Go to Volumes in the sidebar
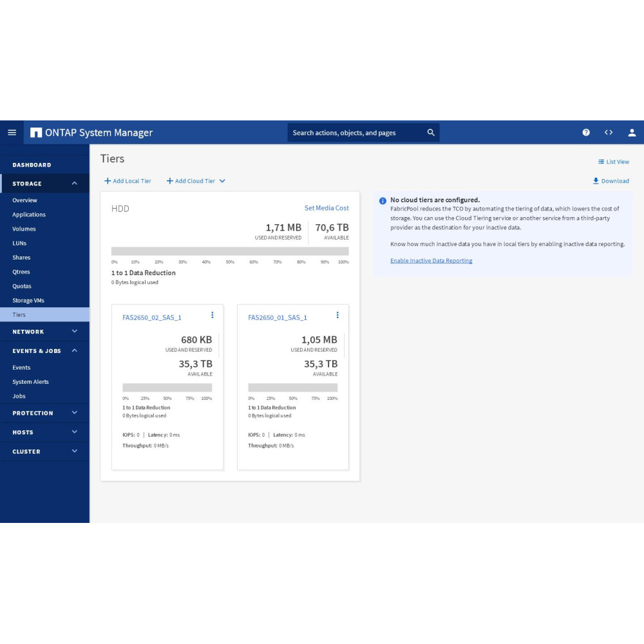The width and height of the screenshot is (644, 644). pyautogui.click(x=24, y=229)
